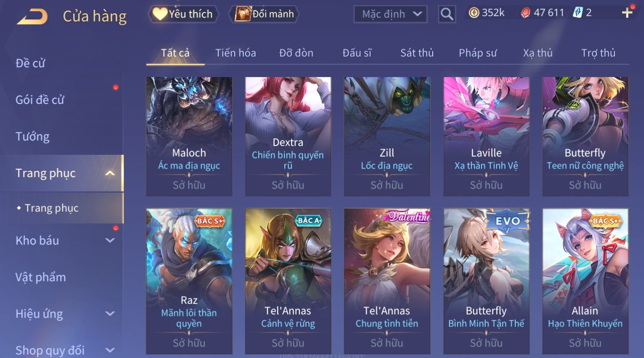Switch to the Tiến hóa tab

coord(236,53)
